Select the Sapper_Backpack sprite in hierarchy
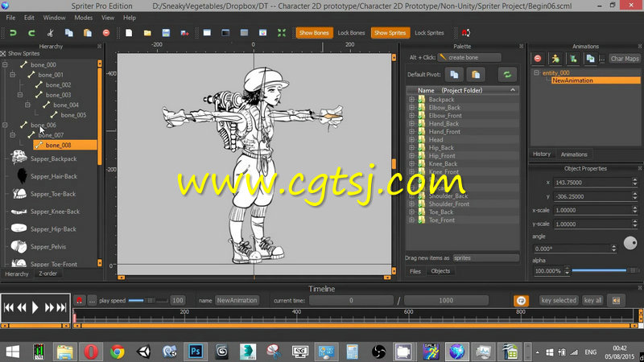 point(53,158)
